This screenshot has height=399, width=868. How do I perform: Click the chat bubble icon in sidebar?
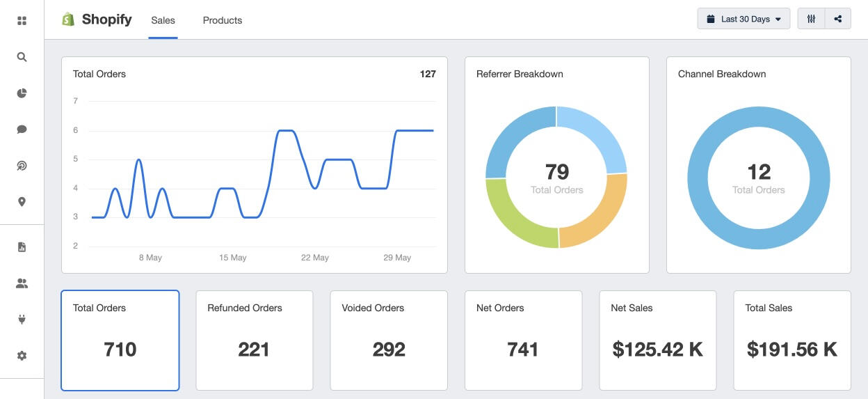click(x=22, y=130)
